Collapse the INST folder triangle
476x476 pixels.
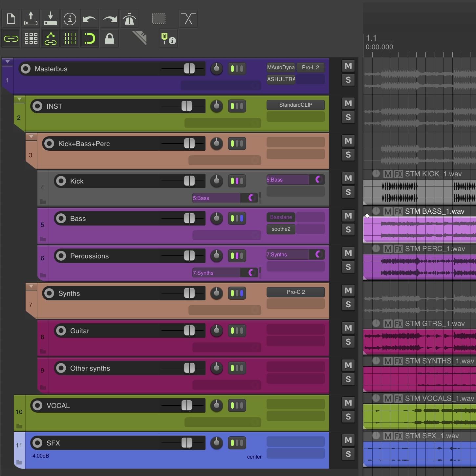point(19,99)
